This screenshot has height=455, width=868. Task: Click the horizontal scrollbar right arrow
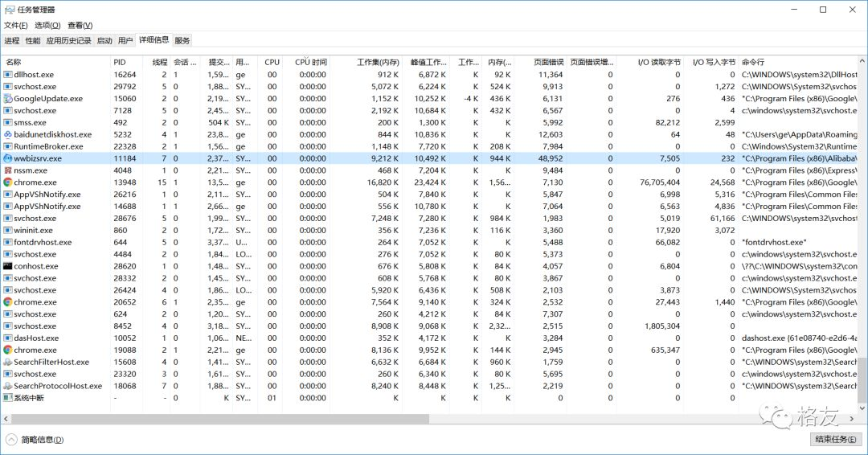point(851,419)
